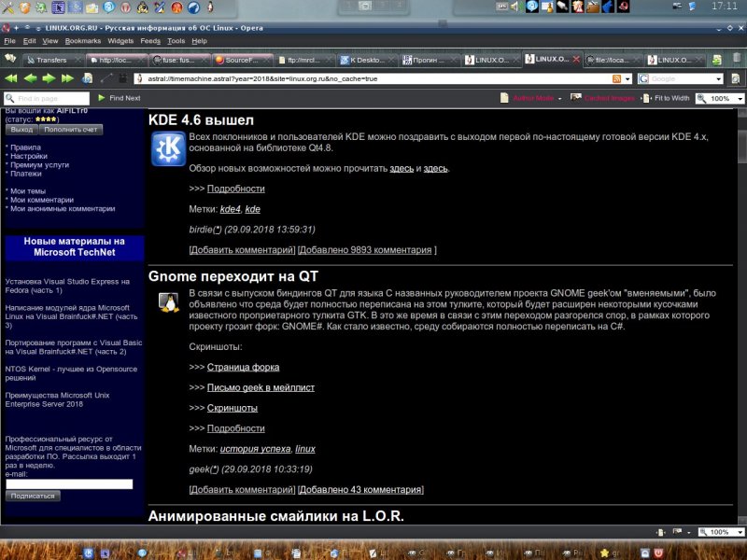Click the volume speaker icon in top panel

pos(515,7)
